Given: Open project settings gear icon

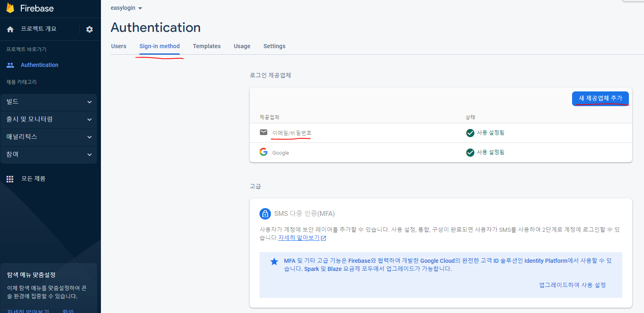Looking at the screenshot, I should [89, 29].
